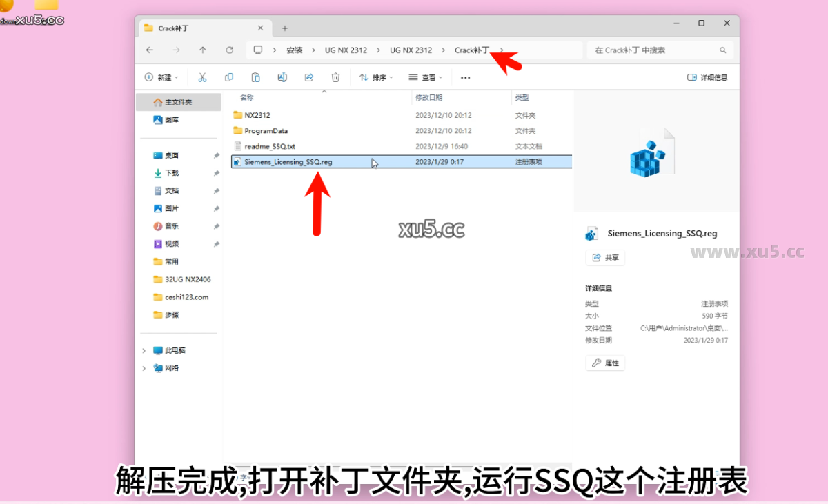Screen dimensions: 828x504
Task: Open the 排序 sort dropdown
Action: (x=376, y=77)
